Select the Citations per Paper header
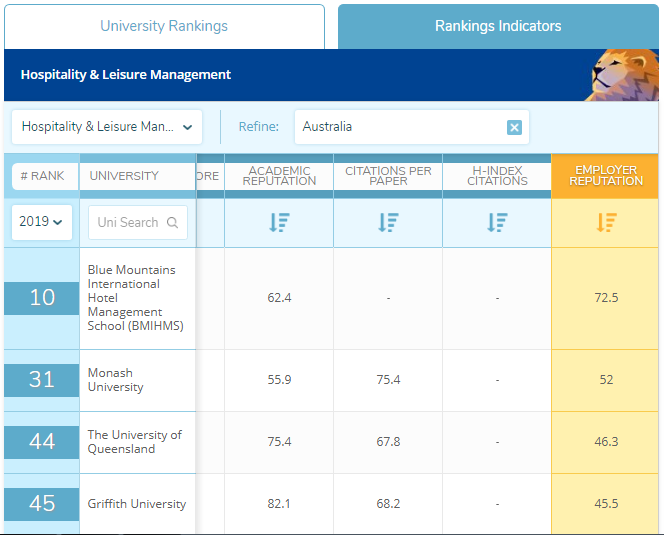 388,176
